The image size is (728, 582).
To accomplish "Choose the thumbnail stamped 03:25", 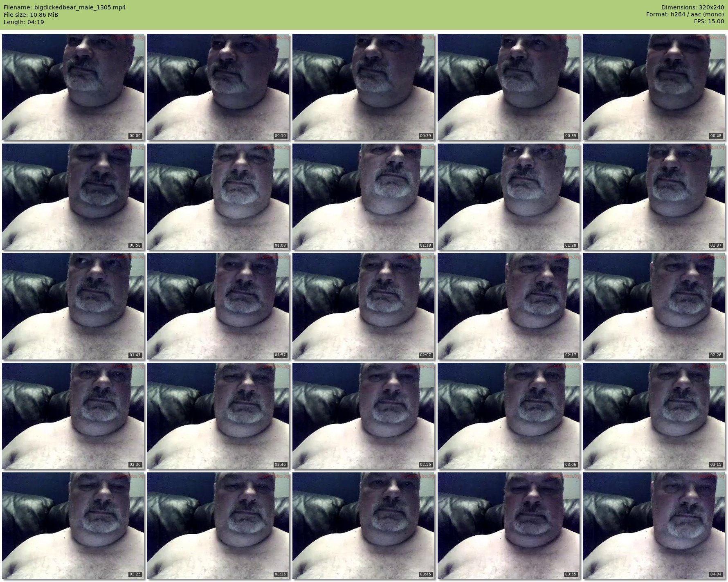I will pyautogui.click(x=73, y=526).
